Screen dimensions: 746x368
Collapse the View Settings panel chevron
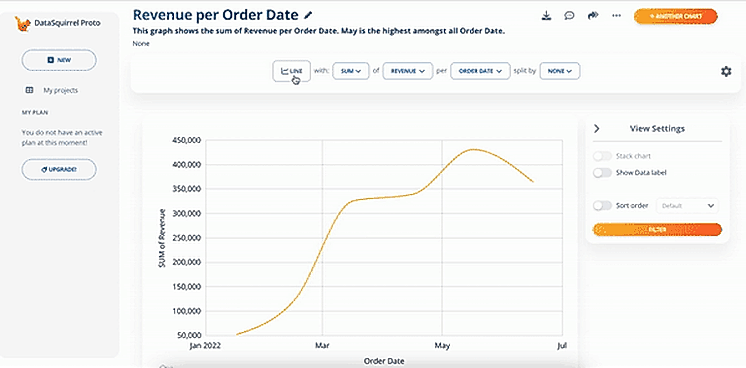click(597, 129)
